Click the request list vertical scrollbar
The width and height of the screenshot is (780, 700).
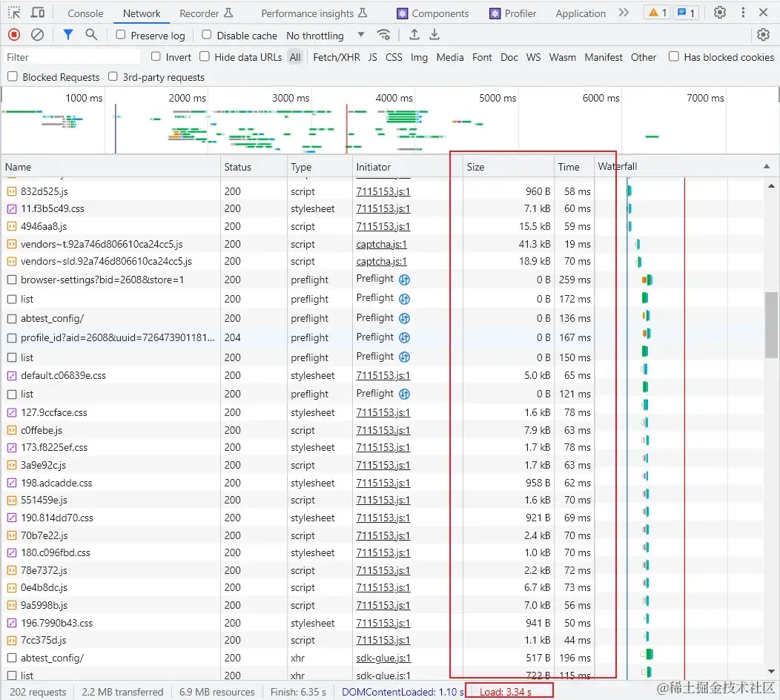[x=771, y=325]
